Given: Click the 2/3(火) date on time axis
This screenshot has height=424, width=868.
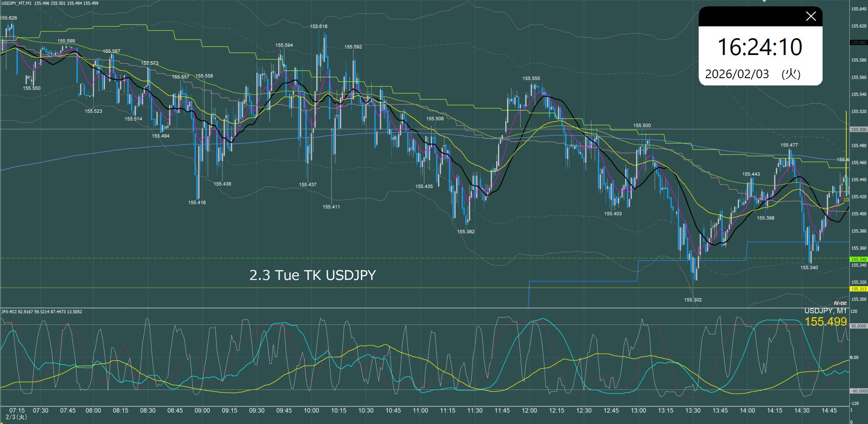Looking at the screenshot, I should click(x=16, y=417).
